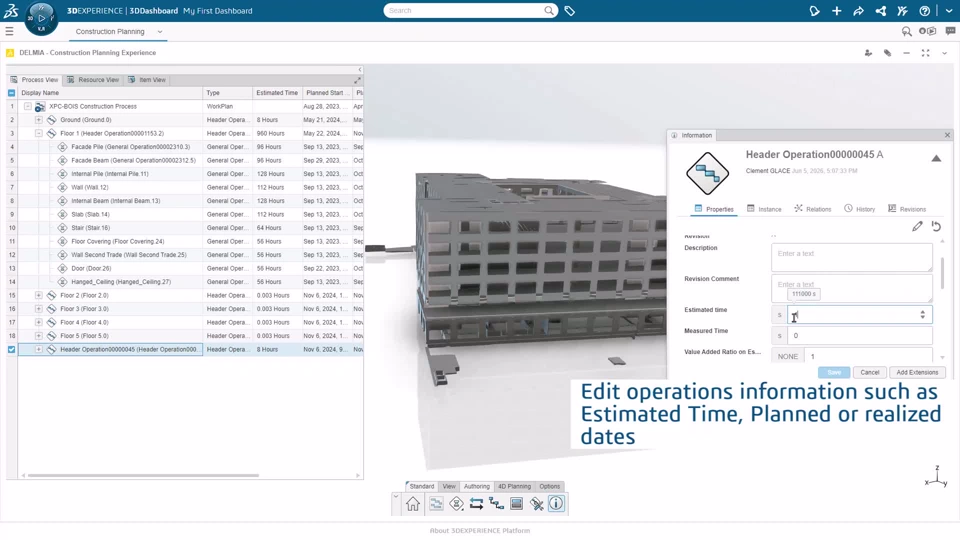
Task: Open the Instance tab in Information panel
Action: 764,209
